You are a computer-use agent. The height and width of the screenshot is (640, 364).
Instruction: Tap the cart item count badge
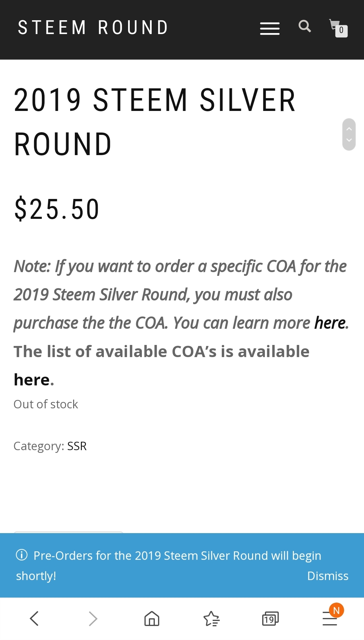pos(341,31)
